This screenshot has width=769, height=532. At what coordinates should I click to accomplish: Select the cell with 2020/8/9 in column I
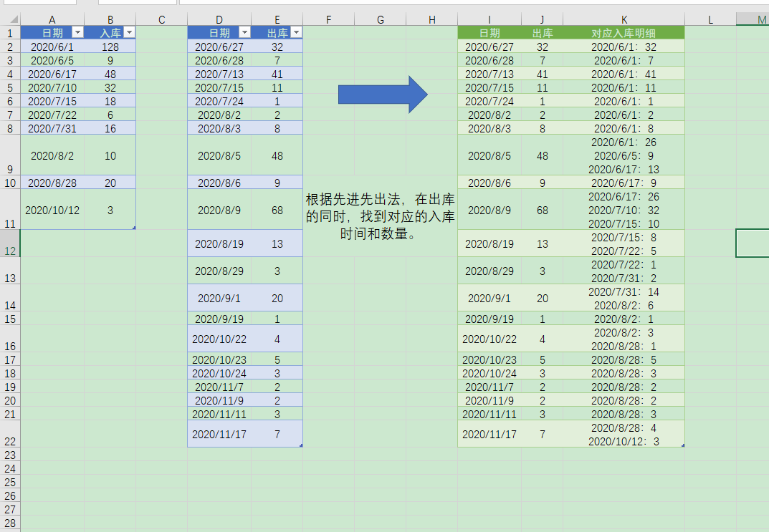point(489,211)
